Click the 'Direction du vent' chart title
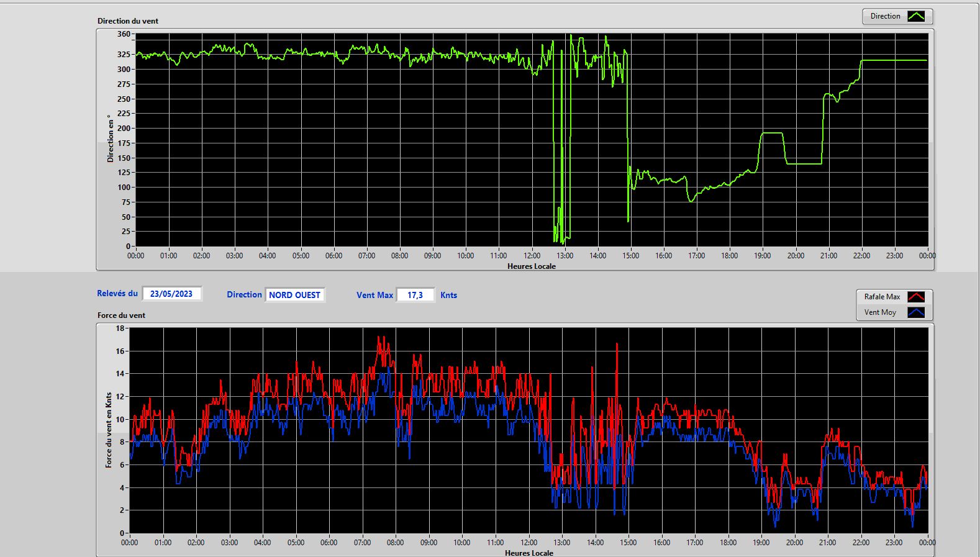 tap(128, 21)
